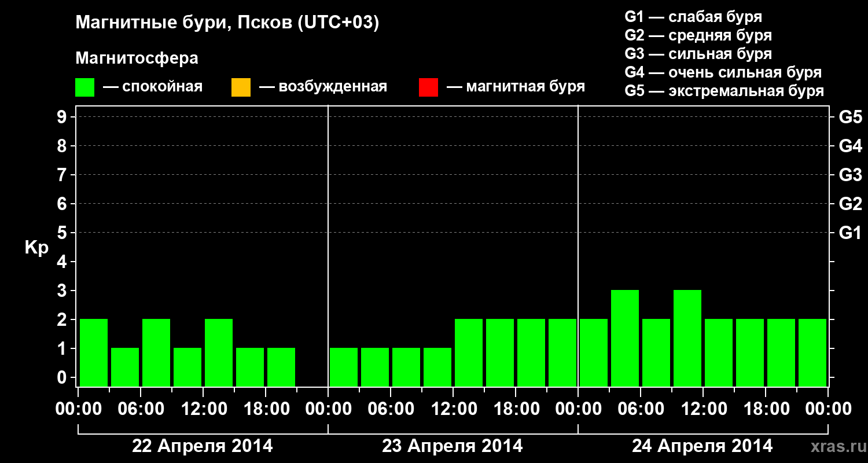Click the 22 Апреля 12:00–15:00 bar (Kp 2)
868x463 pixels.
click(219, 352)
